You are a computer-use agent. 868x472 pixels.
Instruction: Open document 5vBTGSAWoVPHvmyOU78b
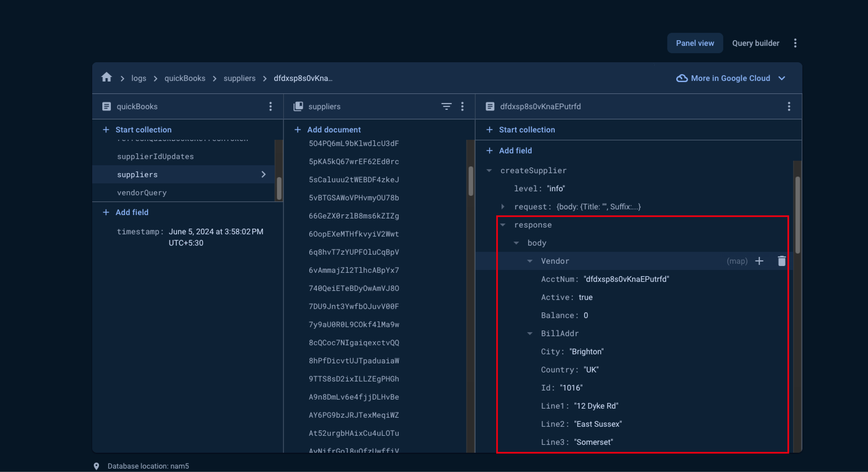tap(354, 198)
